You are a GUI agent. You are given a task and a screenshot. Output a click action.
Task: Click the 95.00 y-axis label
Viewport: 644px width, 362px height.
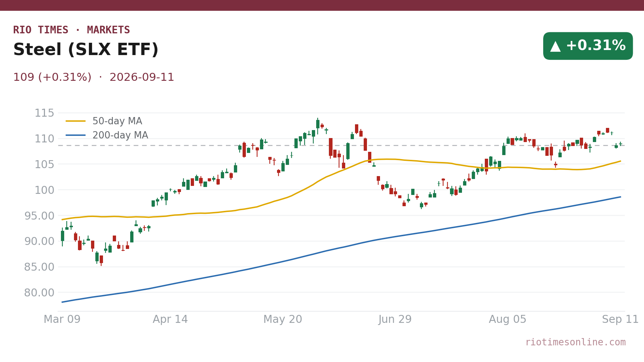(39, 216)
